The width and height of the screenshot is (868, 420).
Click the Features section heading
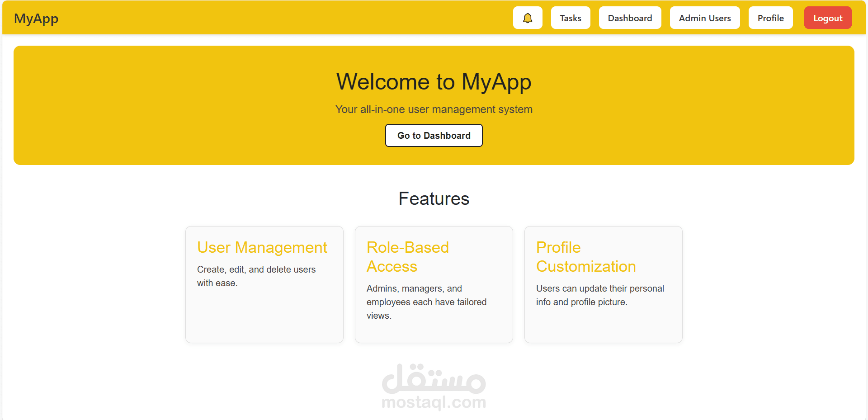click(434, 198)
